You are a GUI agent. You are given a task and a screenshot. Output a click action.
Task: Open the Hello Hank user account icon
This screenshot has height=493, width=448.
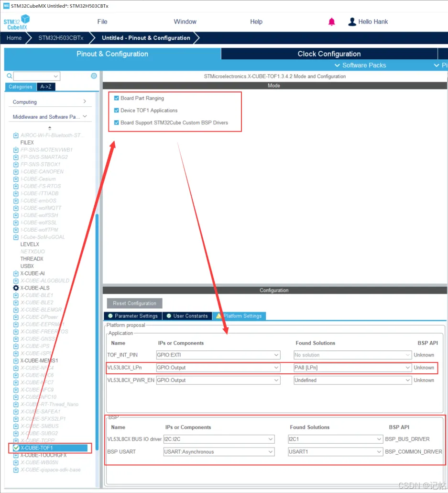point(352,22)
